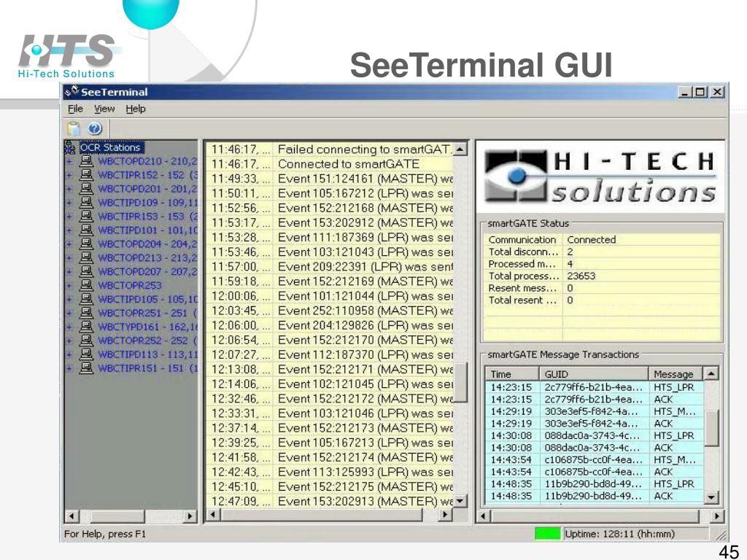Expand the WBCTIPR151 station node
The image size is (747, 560).
pos(69,368)
